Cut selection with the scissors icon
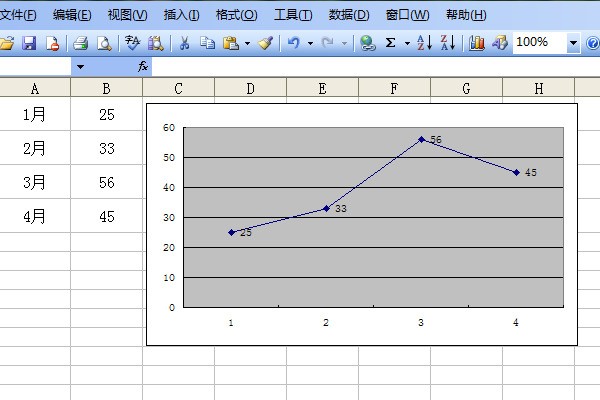Image resolution: width=600 pixels, height=400 pixels. [x=184, y=43]
